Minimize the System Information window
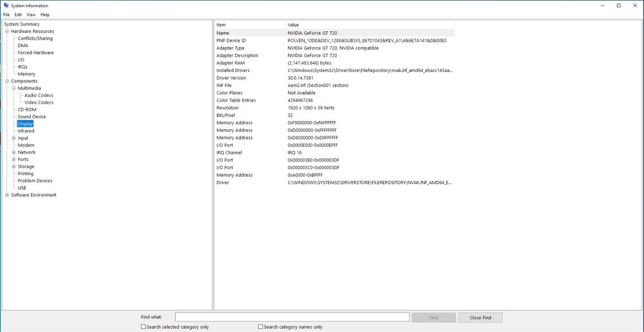 point(603,5)
